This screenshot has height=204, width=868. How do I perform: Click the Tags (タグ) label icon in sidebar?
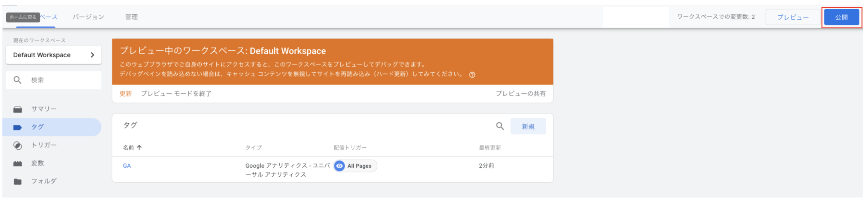pos(18,127)
